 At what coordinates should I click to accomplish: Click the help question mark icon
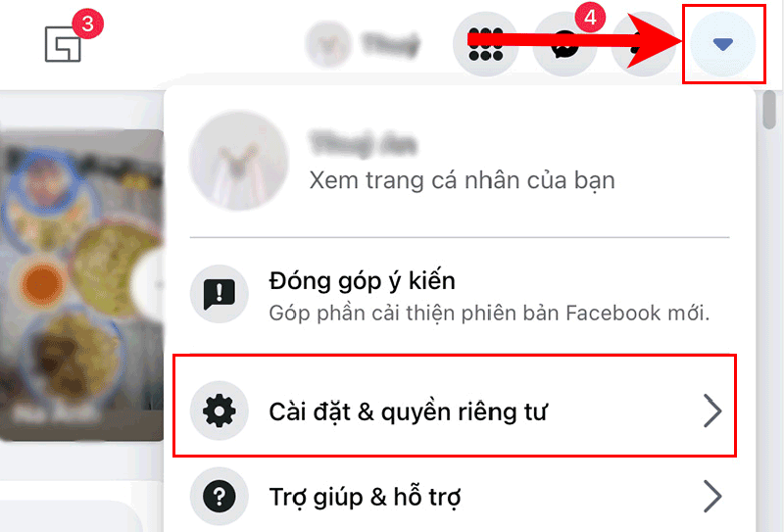click(x=219, y=496)
